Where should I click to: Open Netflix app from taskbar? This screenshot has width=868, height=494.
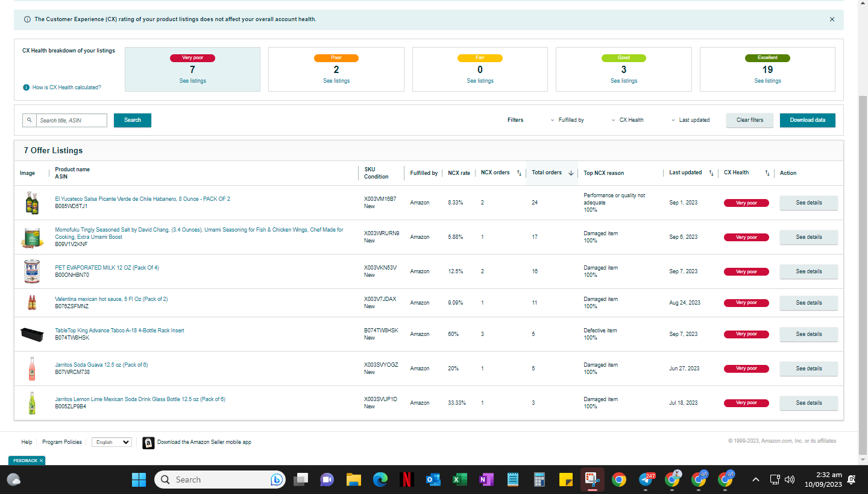pyautogui.click(x=406, y=480)
